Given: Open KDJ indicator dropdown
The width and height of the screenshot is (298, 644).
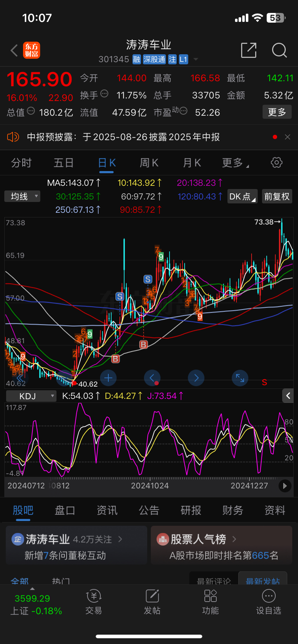Looking at the screenshot, I should tap(32, 396).
